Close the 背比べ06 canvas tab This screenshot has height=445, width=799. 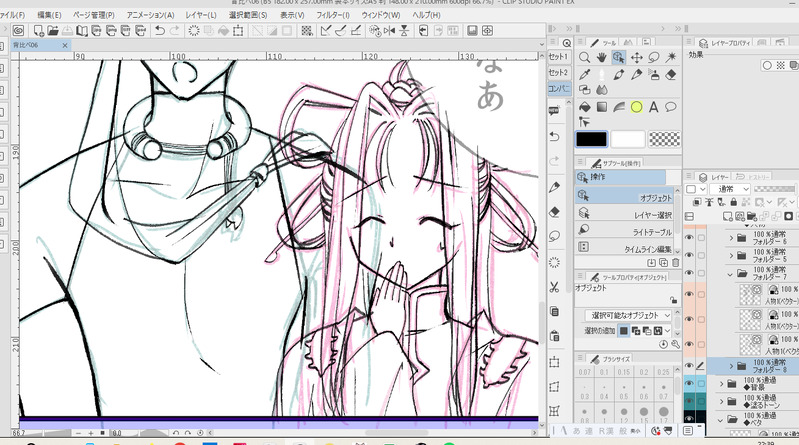coord(65,45)
